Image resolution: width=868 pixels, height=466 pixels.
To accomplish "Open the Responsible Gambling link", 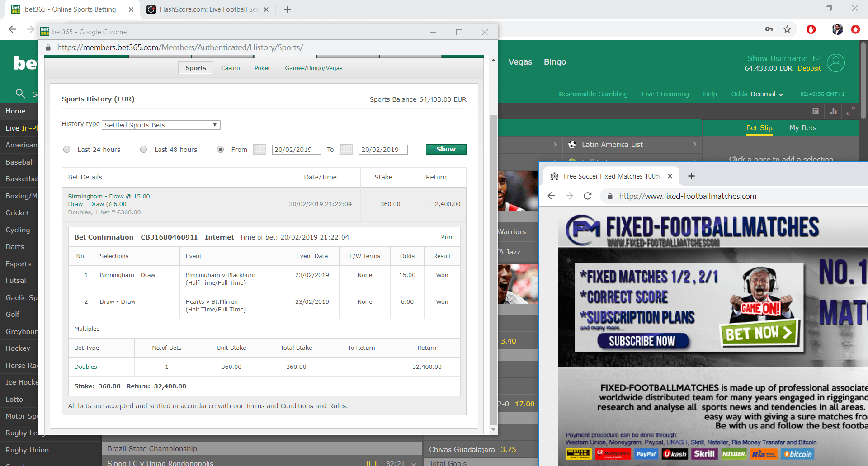I will tap(593, 94).
